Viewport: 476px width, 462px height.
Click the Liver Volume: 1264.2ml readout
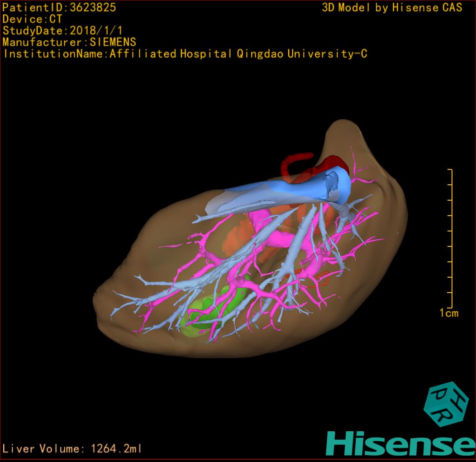coord(71,448)
